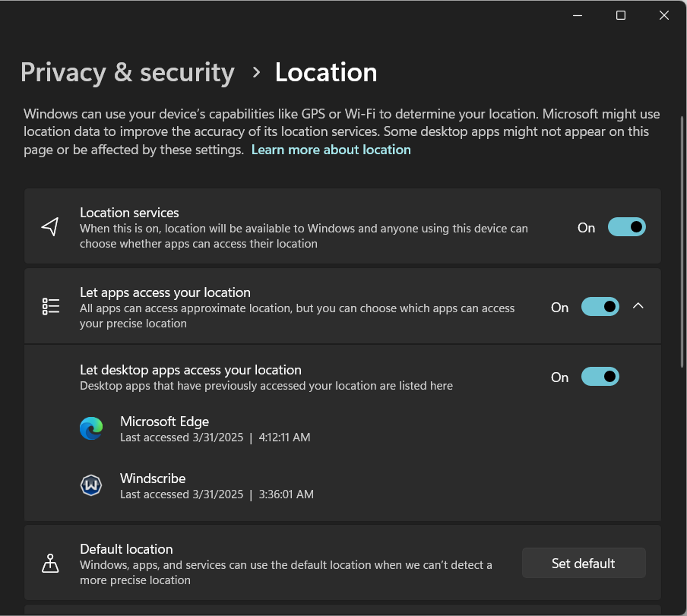Viewport: 687px width, 616px height.
Task: Maximize the Settings window
Action: (x=621, y=15)
